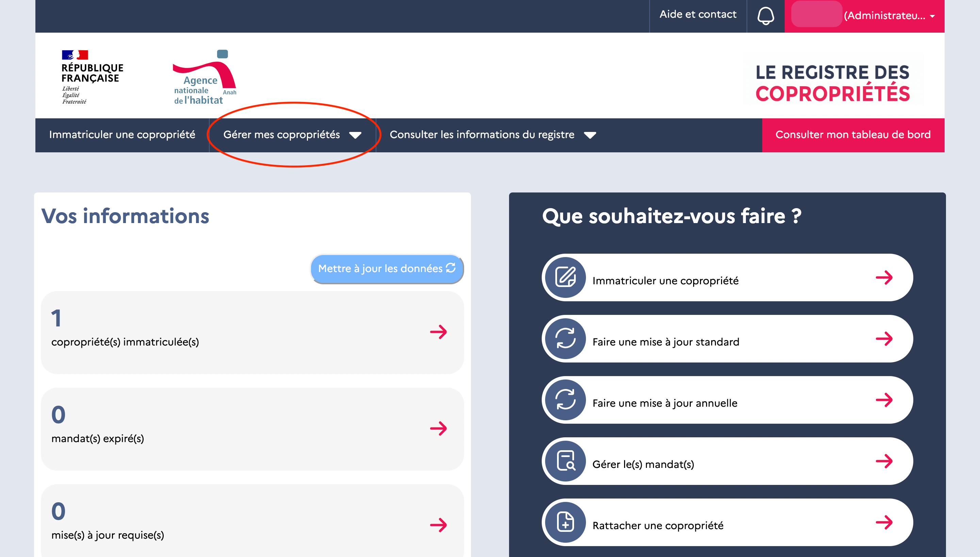
Task: Click the refresh icon beside mise à jour standard
Action: tap(566, 339)
